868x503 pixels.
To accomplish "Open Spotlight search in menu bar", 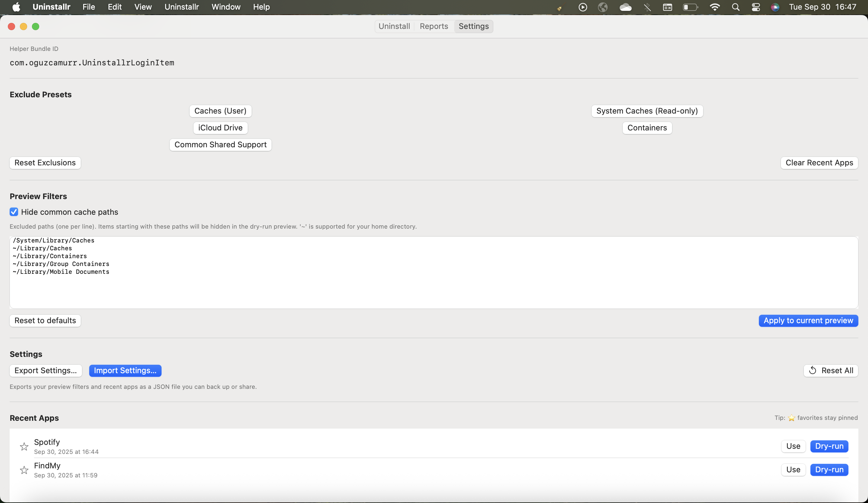I will pos(735,7).
